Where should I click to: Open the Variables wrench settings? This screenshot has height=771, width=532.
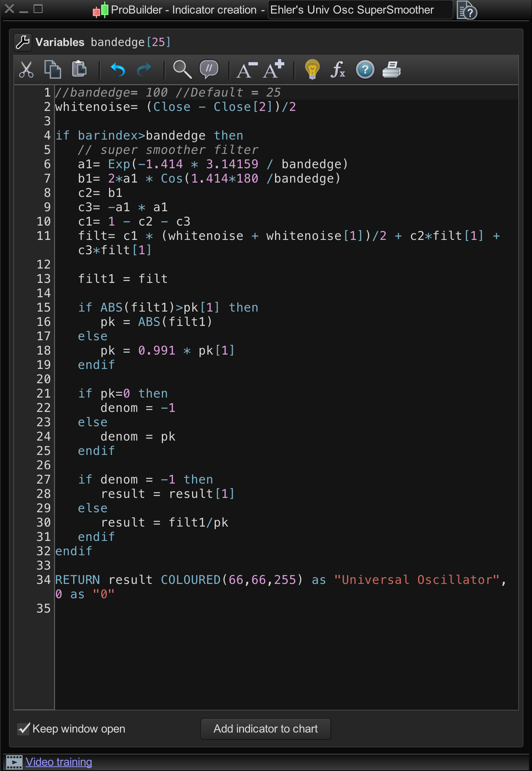click(23, 42)
